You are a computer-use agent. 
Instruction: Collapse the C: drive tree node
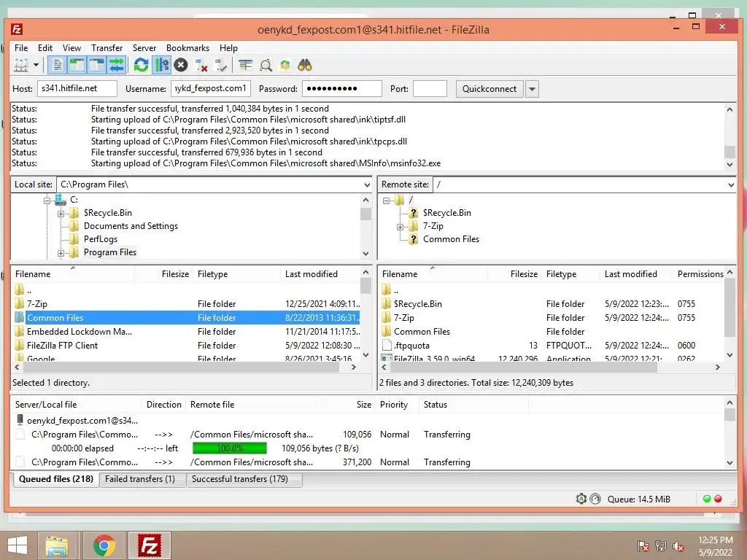pos(47,201)
